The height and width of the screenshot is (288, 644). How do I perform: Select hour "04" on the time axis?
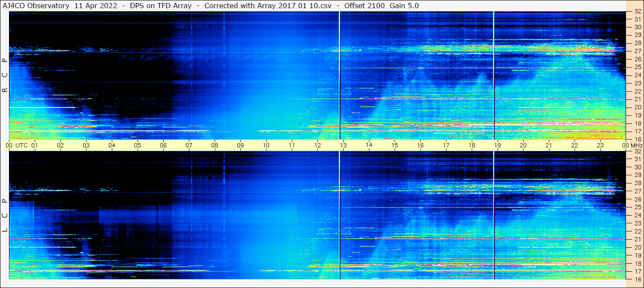[x=112, y=145]
